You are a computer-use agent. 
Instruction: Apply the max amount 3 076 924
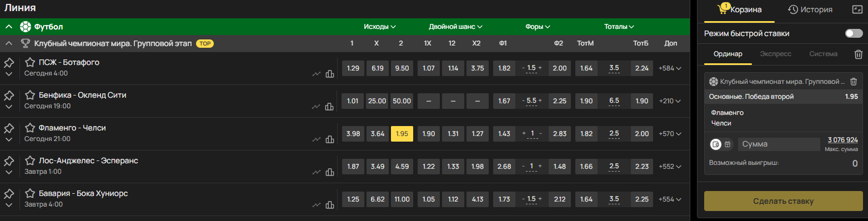tap(842, 139)
